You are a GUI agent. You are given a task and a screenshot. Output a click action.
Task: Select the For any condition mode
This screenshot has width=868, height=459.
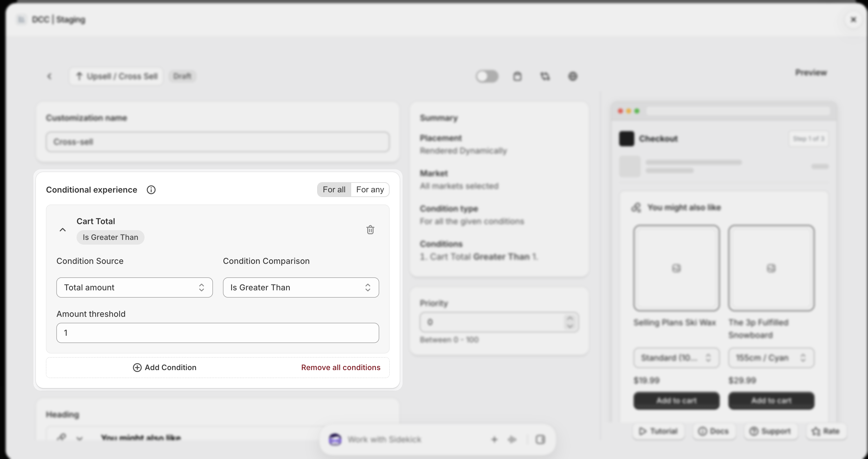tap(370, 189)
